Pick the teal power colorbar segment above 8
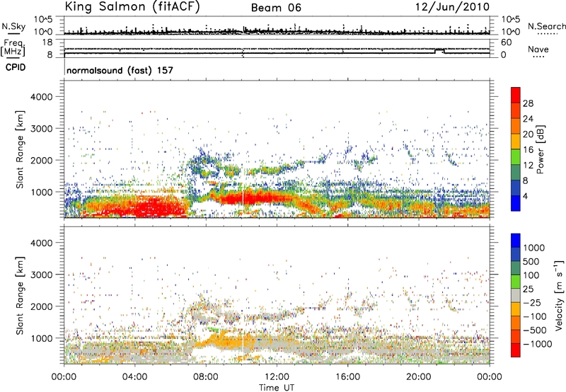The height and width of the screenshot is (392, 566). click(x=516, y=173)
